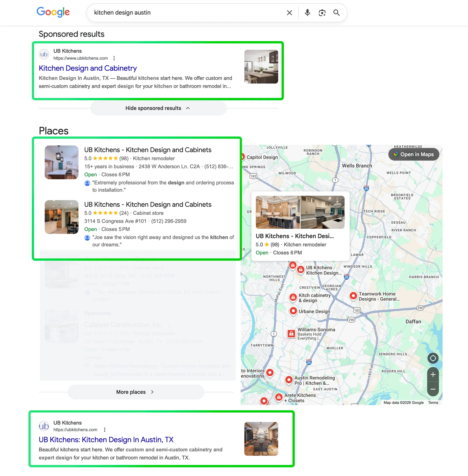The height and width of the screenshot is (476, 468).
Task: Click More places button
Action: [x=136, y=392]
